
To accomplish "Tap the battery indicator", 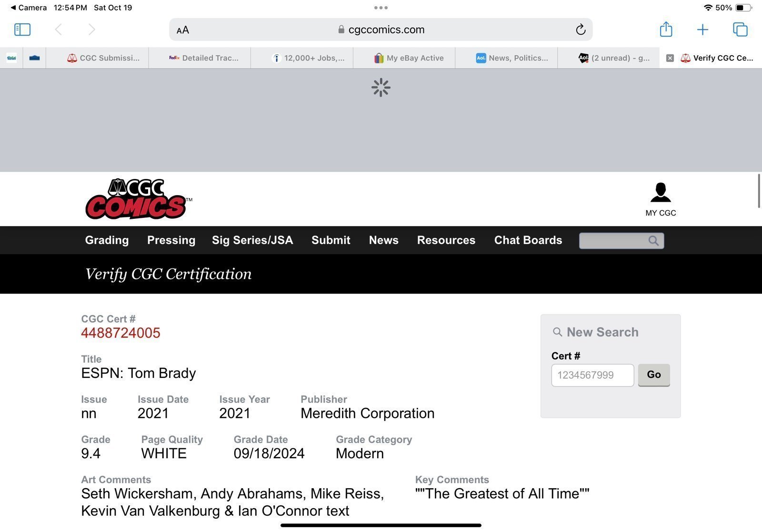I will click(x=743, y=8).
